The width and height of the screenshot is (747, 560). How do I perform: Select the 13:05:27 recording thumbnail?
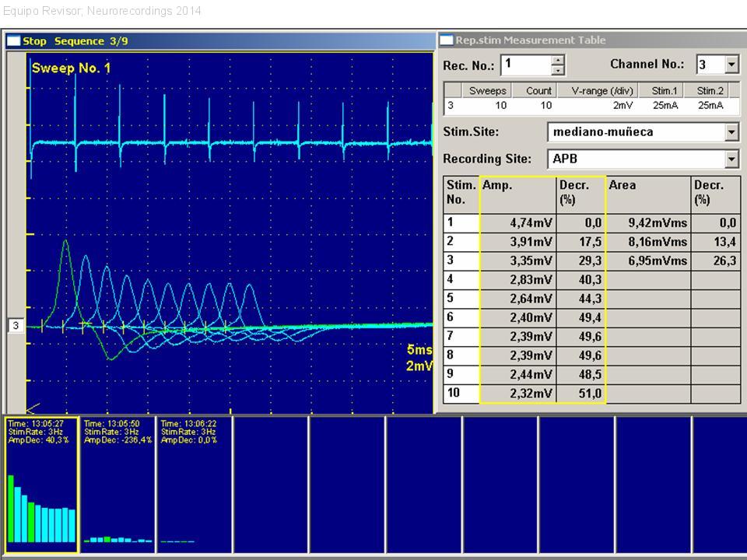(x=41, y=485)
